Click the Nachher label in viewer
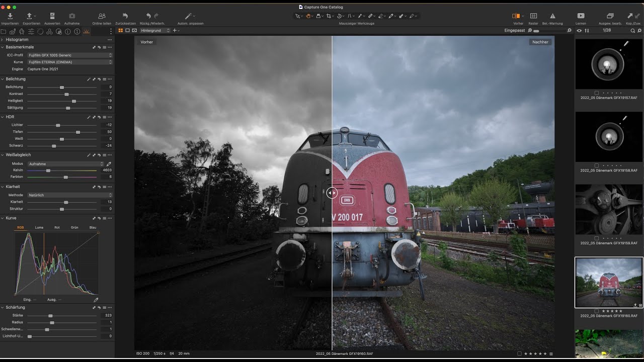This screenshot has width=644, height=362. (x=540, y=42)
